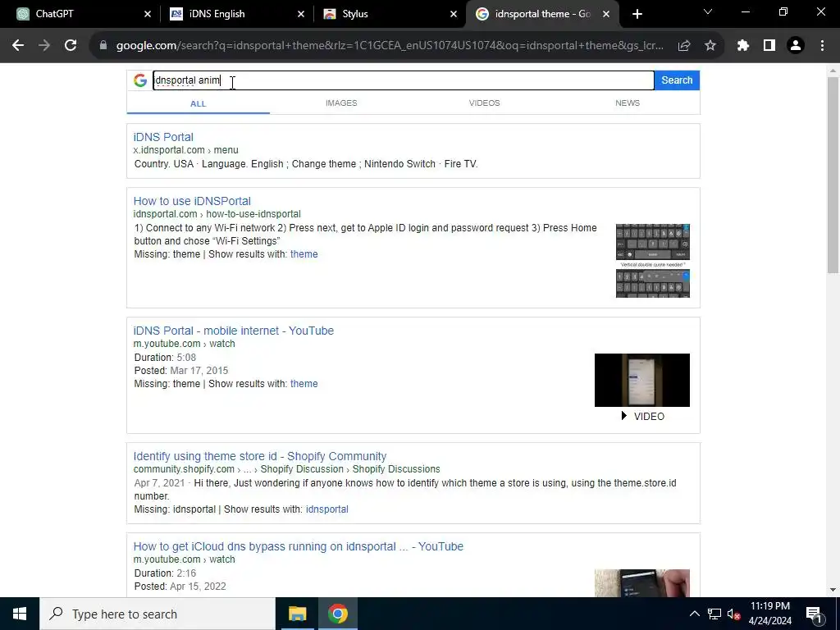This screenshot has width=840, height=630.
Task: Click the idnsportal 'Show results with' link
Action: 326,509
